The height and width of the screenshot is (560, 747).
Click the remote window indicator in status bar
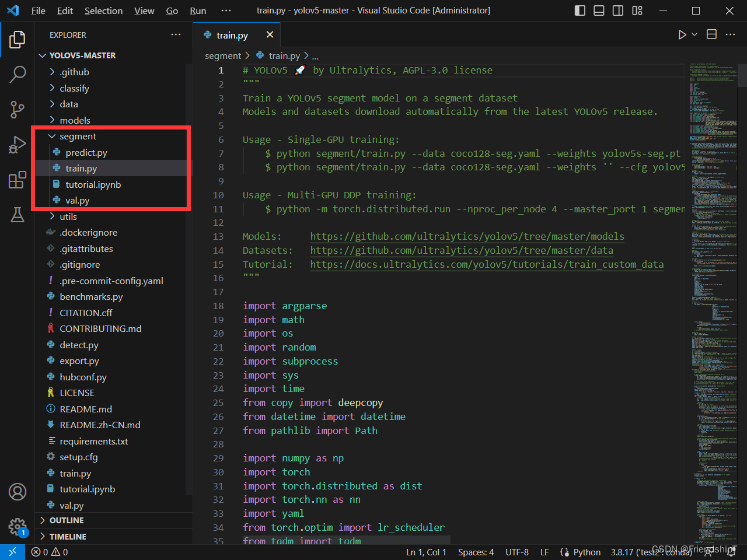click(x=12, y=552)
